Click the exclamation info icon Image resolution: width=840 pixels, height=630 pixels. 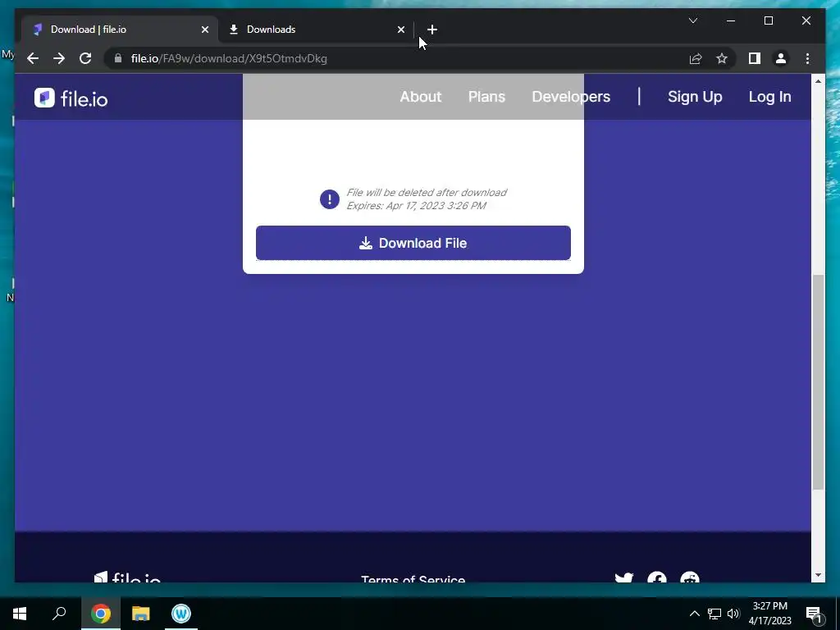[330, 199]
